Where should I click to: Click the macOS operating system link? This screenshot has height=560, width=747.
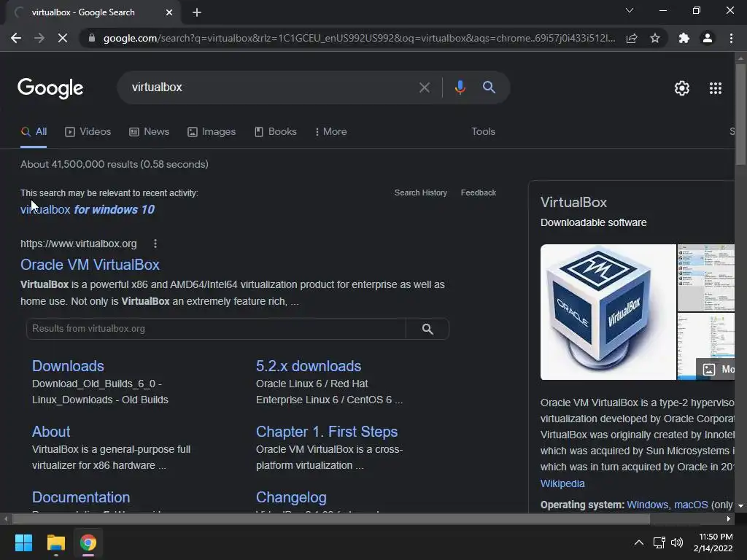coord(691,505)
